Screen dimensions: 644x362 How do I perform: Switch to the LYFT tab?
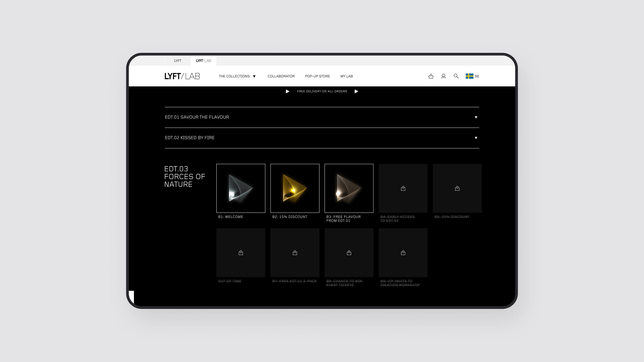(x=177, y=61)
